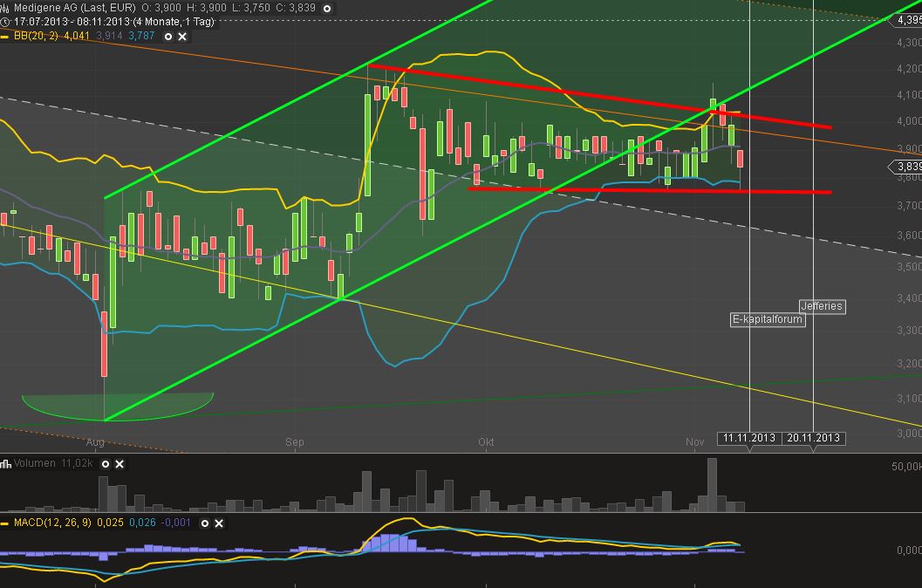Click the Nov month label on time axis

point(694,442)
